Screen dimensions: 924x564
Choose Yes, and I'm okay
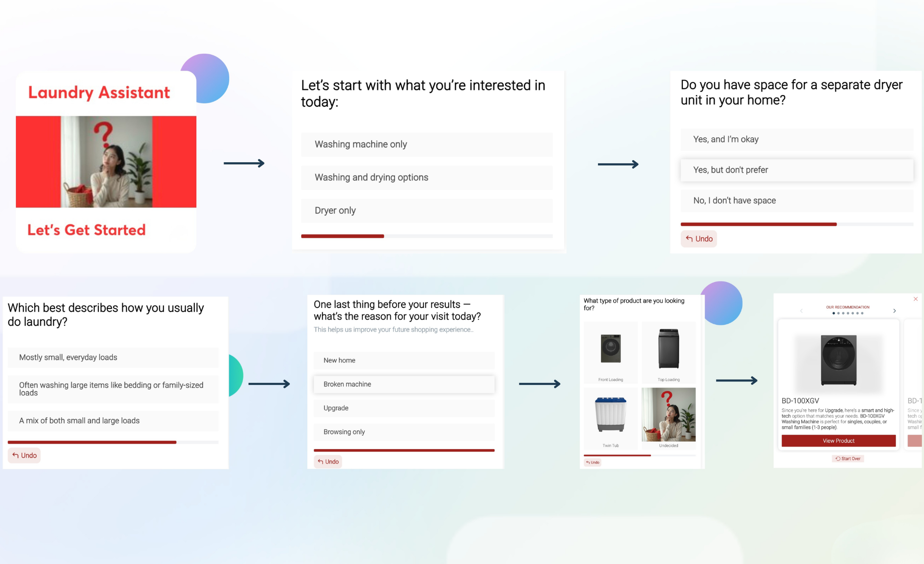797,139
